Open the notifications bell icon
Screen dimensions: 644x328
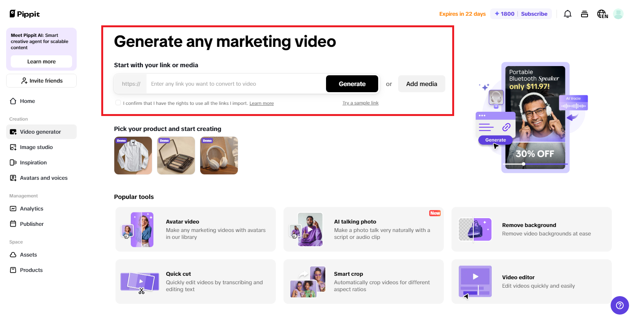tap(567, 14)
